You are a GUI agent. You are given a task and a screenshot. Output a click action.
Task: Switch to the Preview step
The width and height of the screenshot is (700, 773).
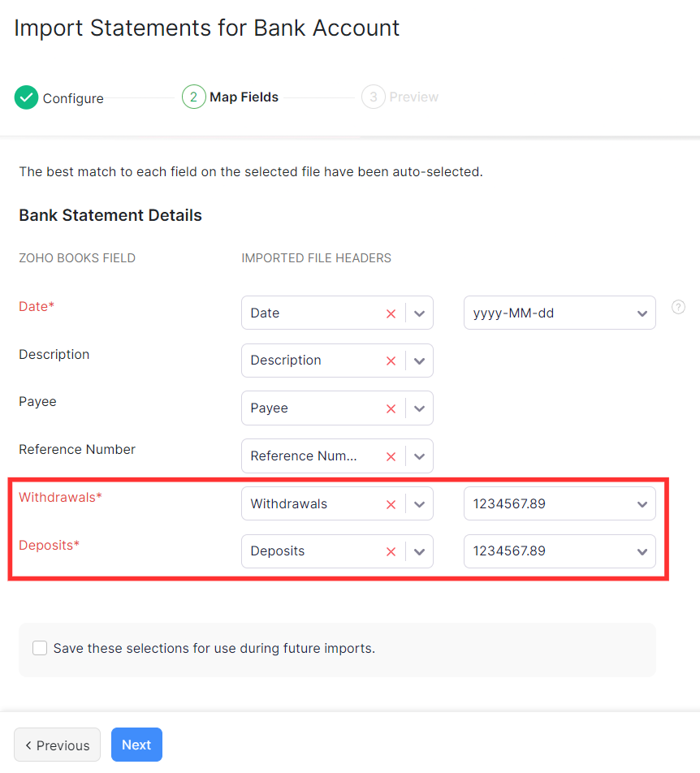click(x=400, y=97)
